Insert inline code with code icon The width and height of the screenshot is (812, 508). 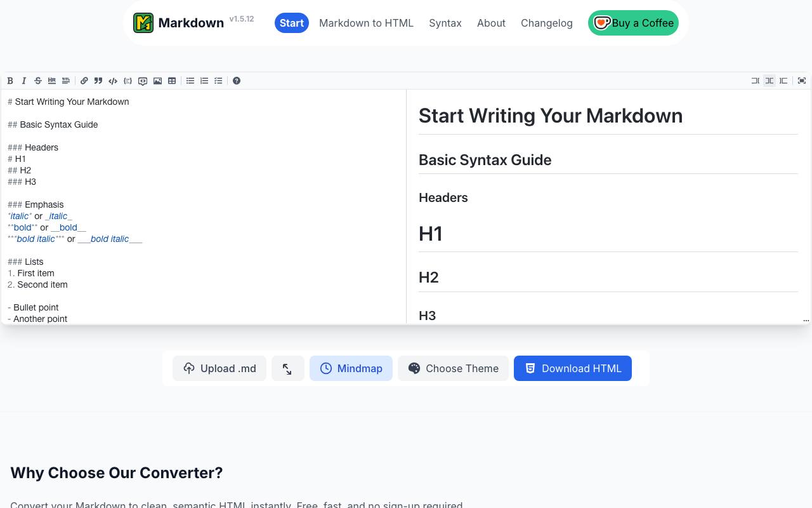[x=113, y=81]
